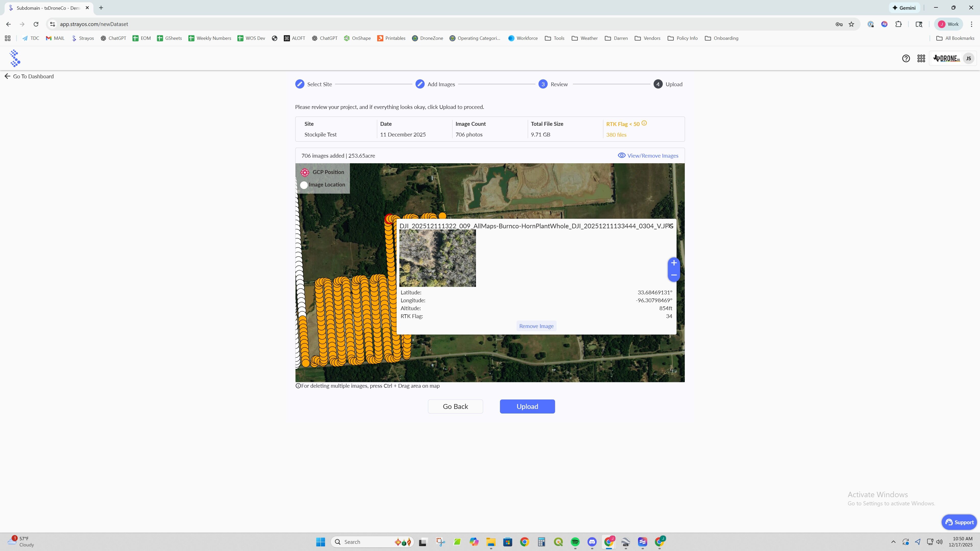The height and width of the screenshot is (551, 980).
Task: Open Discord from the taskbar
Action: click(x=592, y=542)
